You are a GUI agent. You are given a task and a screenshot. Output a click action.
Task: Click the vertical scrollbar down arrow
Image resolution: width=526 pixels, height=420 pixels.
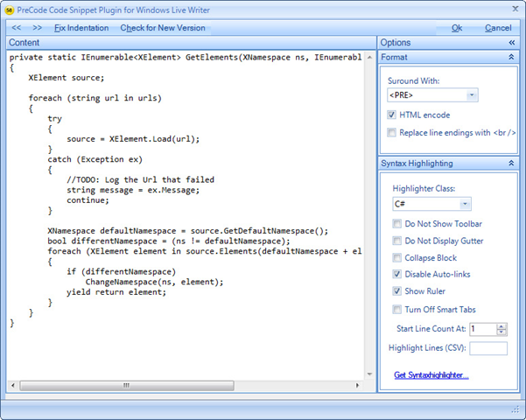click(x=369, y=374)
